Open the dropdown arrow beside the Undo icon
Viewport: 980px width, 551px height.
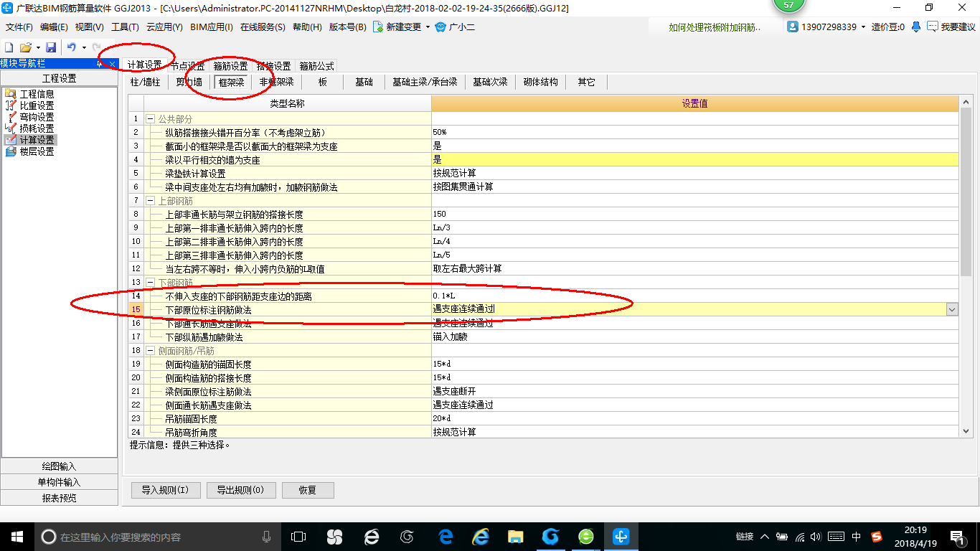[x=84, y=47]
